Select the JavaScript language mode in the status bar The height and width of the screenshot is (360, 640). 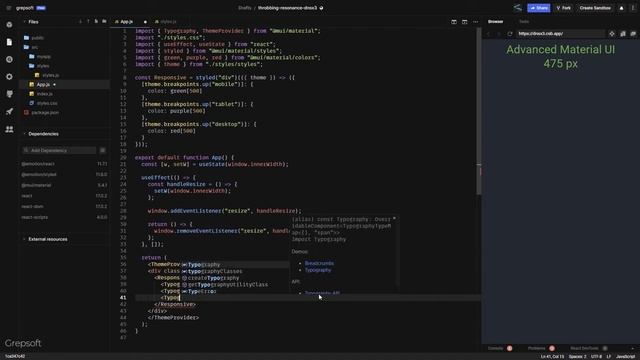pos(625,356)
